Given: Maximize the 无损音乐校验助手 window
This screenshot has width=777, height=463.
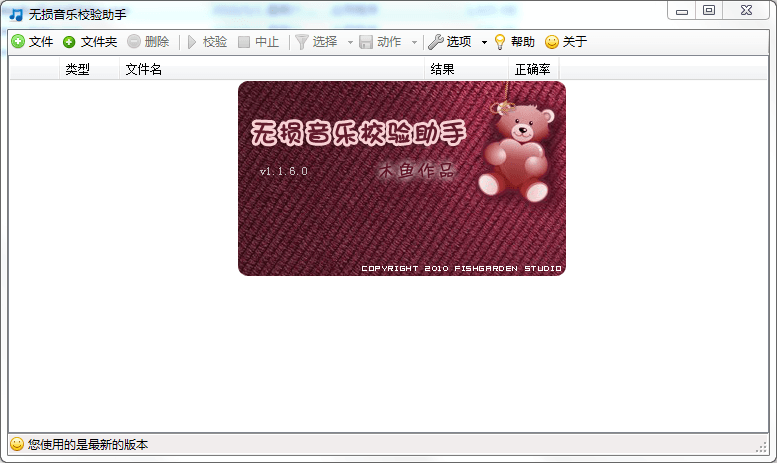Looking at the screenshot, I should tap(709, 10).
